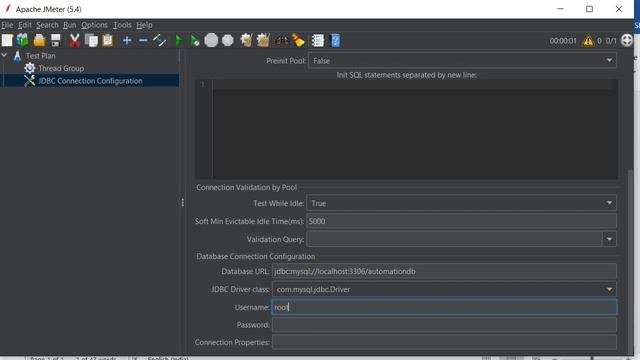Click the elapsed time 00:00:01 display

(x=563, y=41)
